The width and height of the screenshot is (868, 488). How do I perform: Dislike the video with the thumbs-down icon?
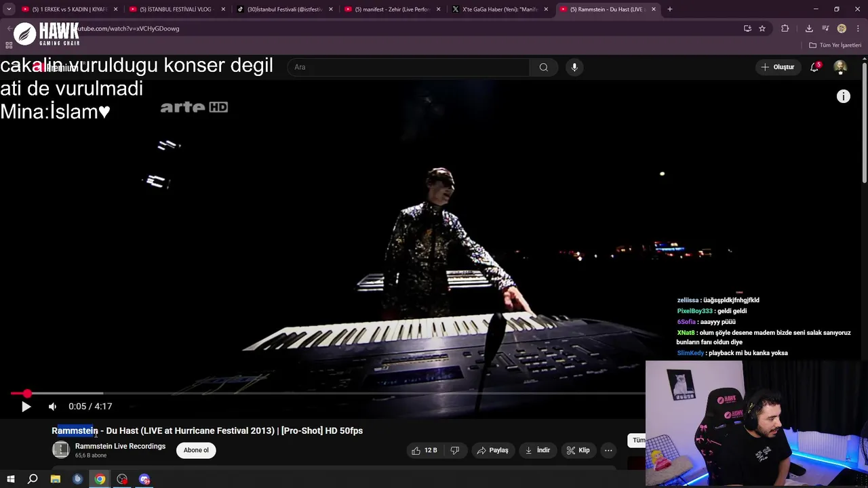pos(455,450)
